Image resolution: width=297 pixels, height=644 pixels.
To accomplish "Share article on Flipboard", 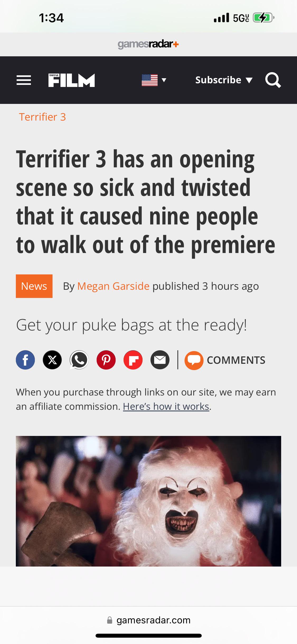I will pyautogui.click(x=133, y=360).
